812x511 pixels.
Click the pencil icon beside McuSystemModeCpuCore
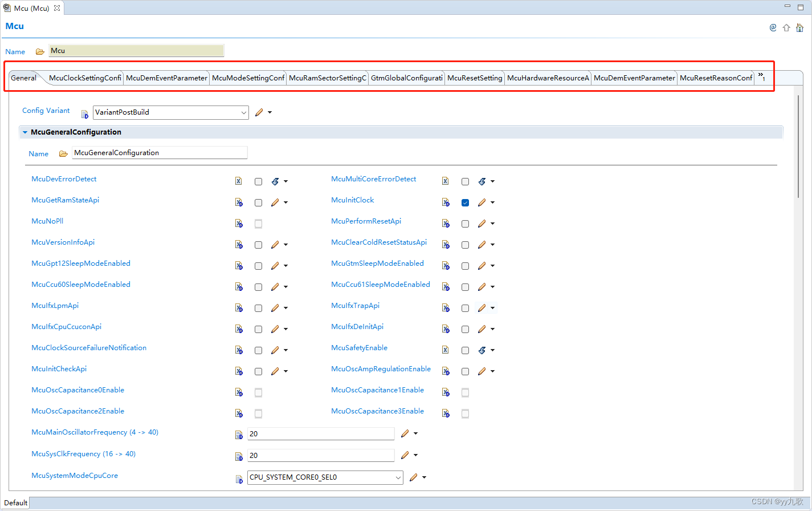click(413, 477)
